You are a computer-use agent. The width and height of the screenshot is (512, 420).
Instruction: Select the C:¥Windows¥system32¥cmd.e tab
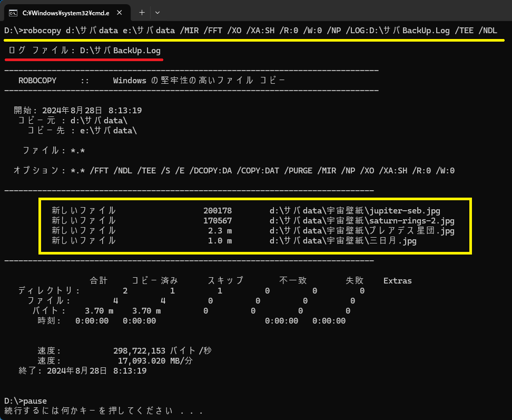(67, 13)
